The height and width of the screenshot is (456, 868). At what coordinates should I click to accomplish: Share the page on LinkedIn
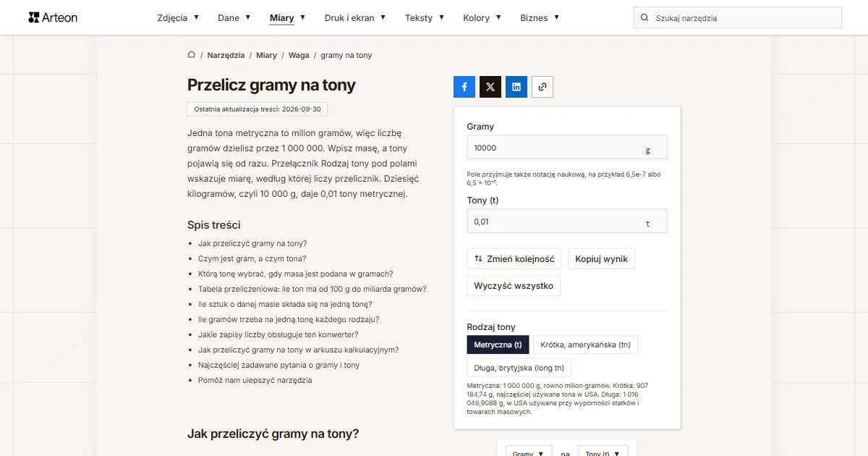point(516,87)
